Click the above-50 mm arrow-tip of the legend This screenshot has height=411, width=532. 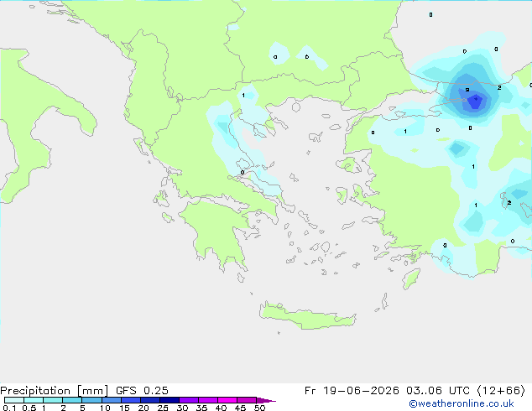(265, 401)
